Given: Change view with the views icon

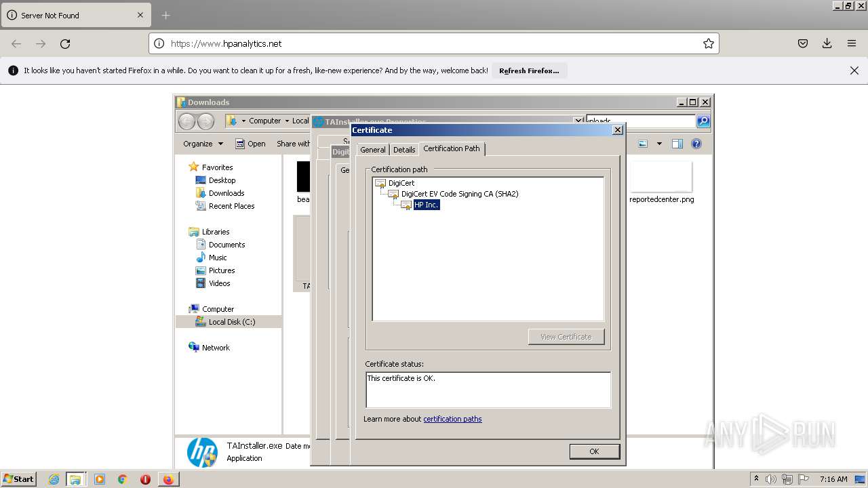Looking at the screenshot, I should (643, 144).
